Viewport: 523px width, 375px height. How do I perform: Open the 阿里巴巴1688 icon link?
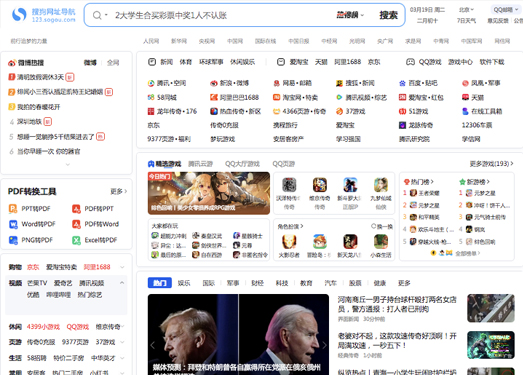214,97
